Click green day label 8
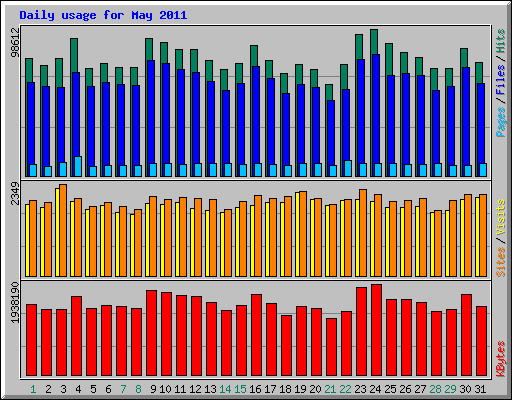 138,389
